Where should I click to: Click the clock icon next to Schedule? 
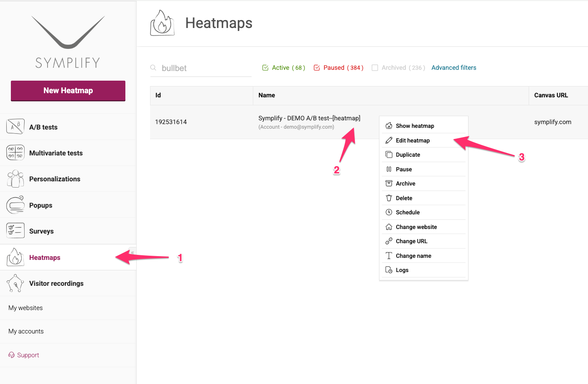coord(389,212)
